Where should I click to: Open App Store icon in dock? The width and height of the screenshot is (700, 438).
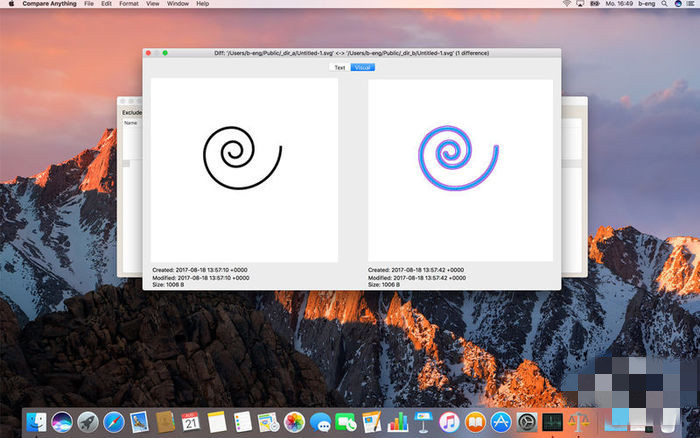501,422
